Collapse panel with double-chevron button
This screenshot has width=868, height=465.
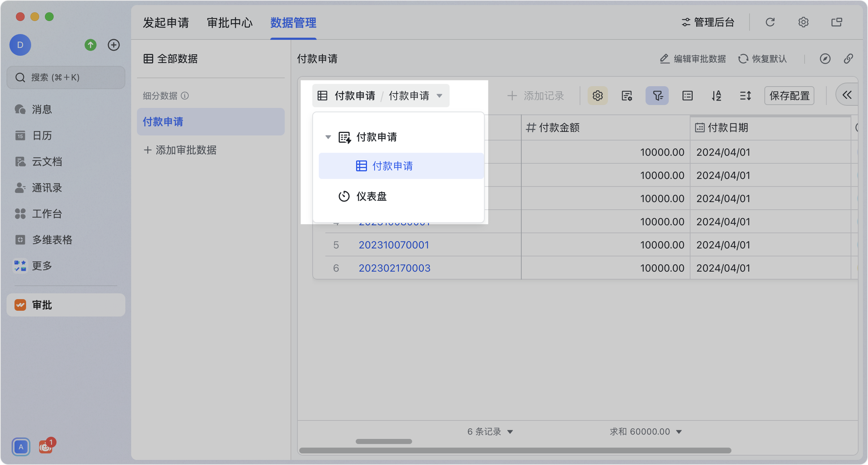(847, 95)
